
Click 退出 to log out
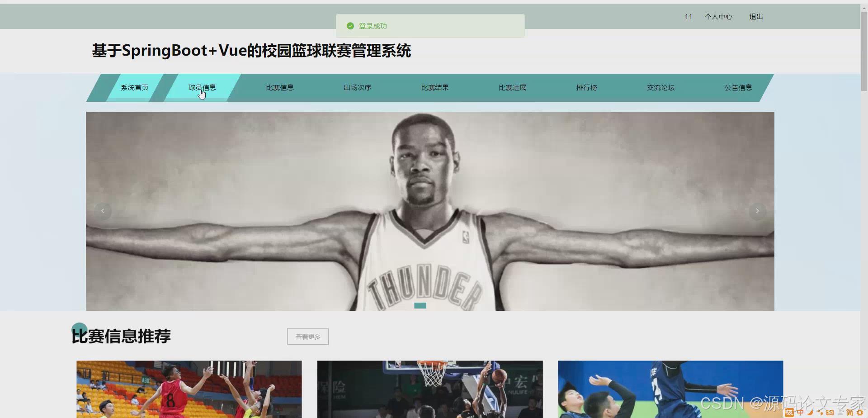click(756, 17)
